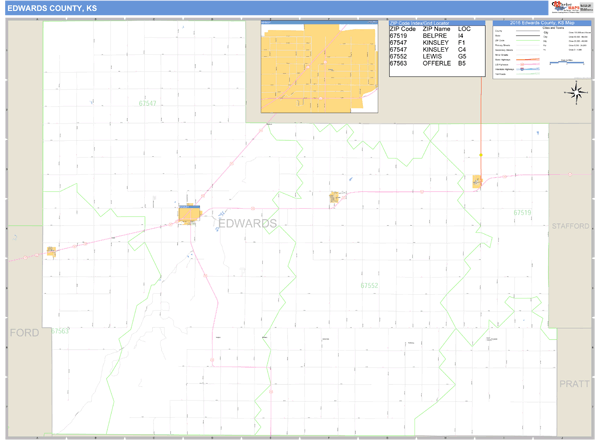
Task: Click the 'EDWARDS COUNTY, KS' title text
Action: 52,8
